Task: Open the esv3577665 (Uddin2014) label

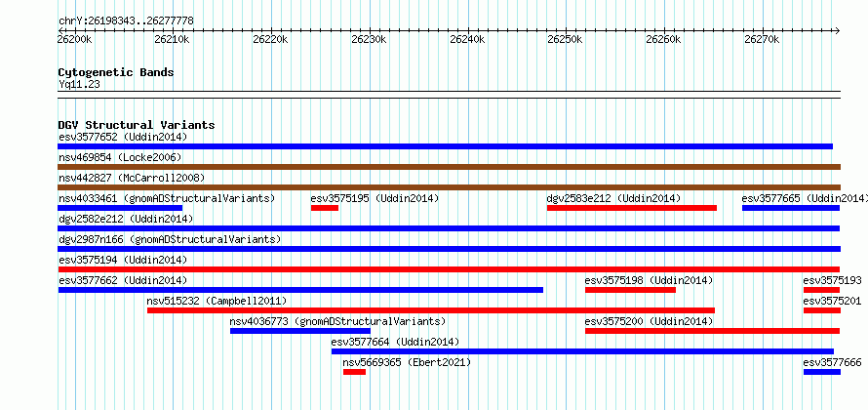Action: (805, 198)
